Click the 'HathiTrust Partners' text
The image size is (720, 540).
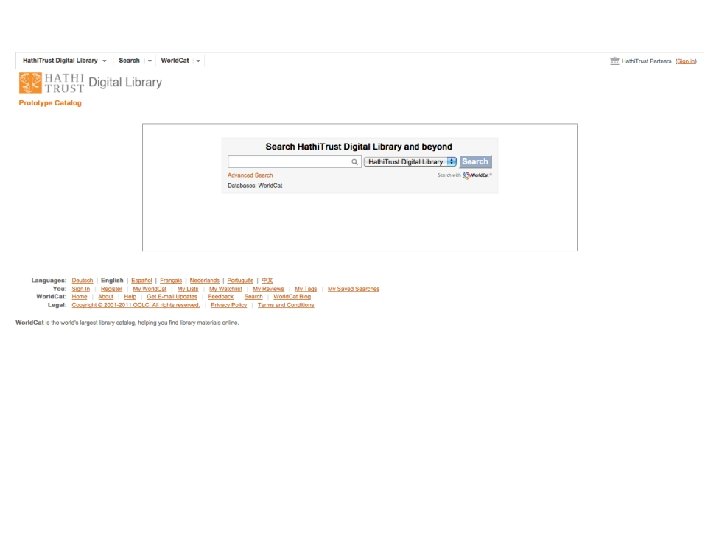pos(647,61)
